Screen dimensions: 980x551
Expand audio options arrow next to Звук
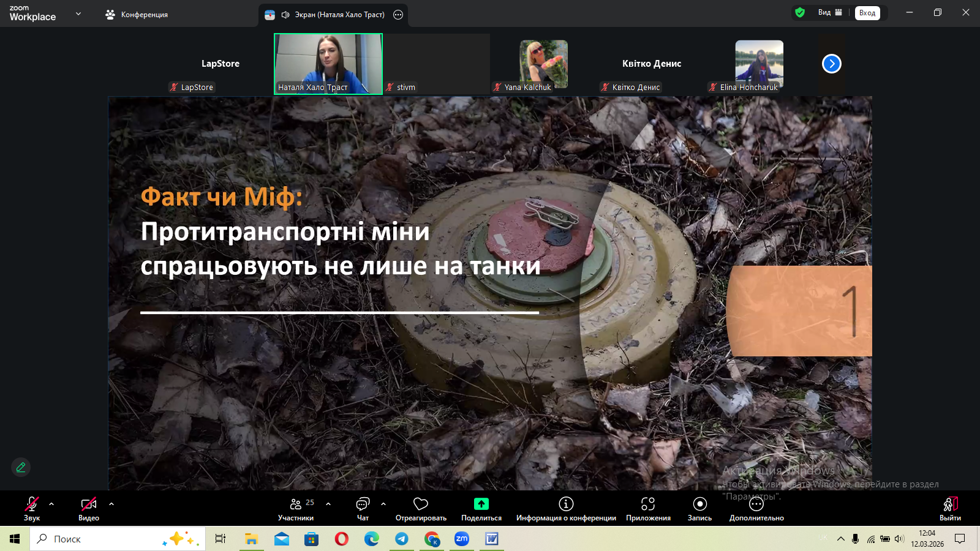(x=51, y=504)
